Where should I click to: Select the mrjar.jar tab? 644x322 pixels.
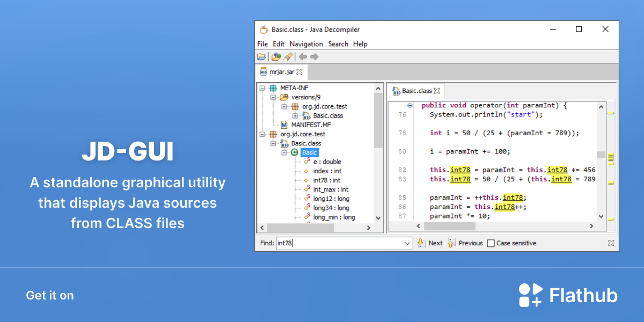click(282, 71)
